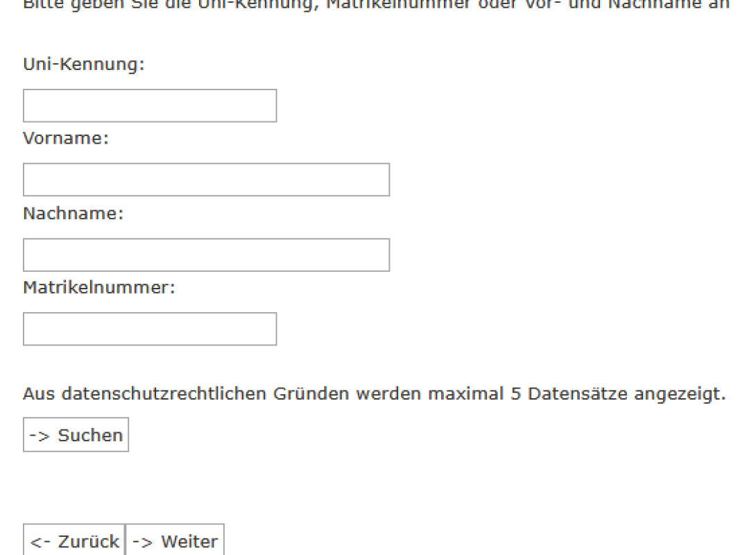This screenshot has width=756, height=555.
Task: Click the 'Uni-Kennung:' label
Action: pyautogui.click(x=83, y=65)
